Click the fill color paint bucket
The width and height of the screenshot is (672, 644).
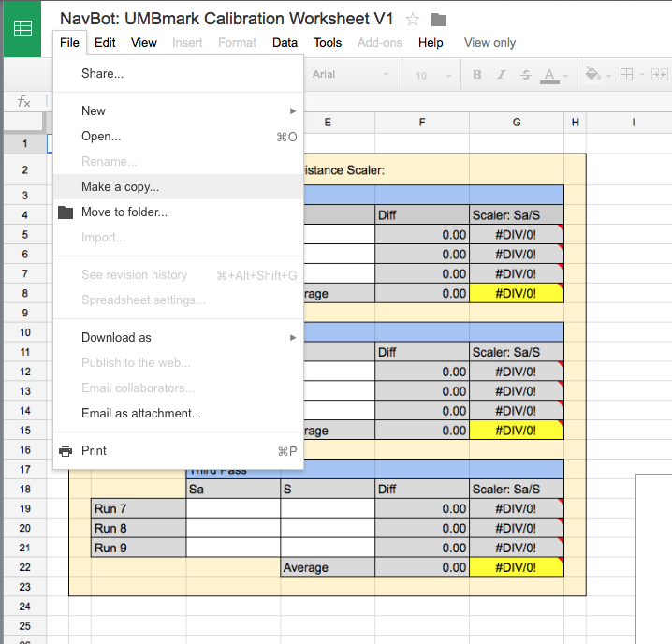pos(592,75)
